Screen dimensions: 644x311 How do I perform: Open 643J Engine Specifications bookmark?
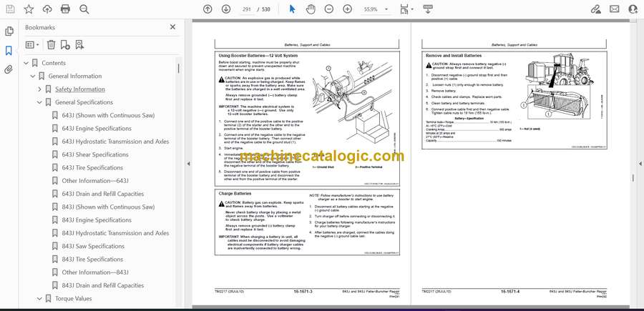[97, 129]
